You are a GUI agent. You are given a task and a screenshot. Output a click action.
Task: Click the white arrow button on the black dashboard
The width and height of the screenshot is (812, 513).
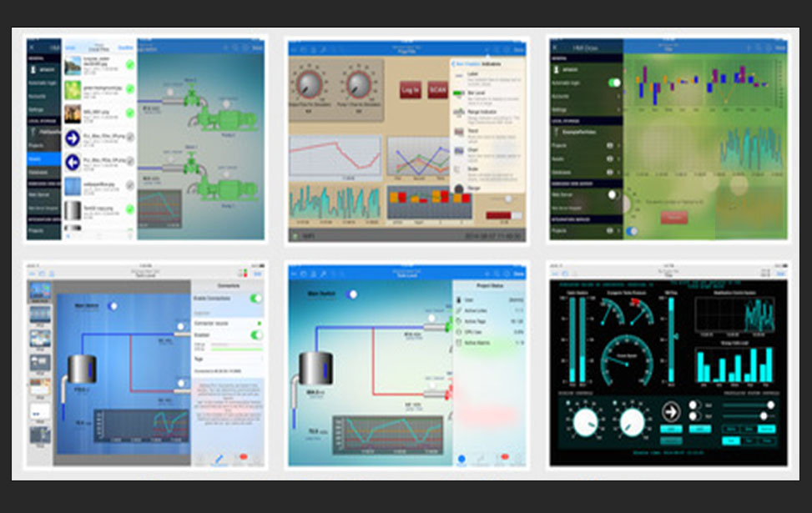(x=670, y=412)
